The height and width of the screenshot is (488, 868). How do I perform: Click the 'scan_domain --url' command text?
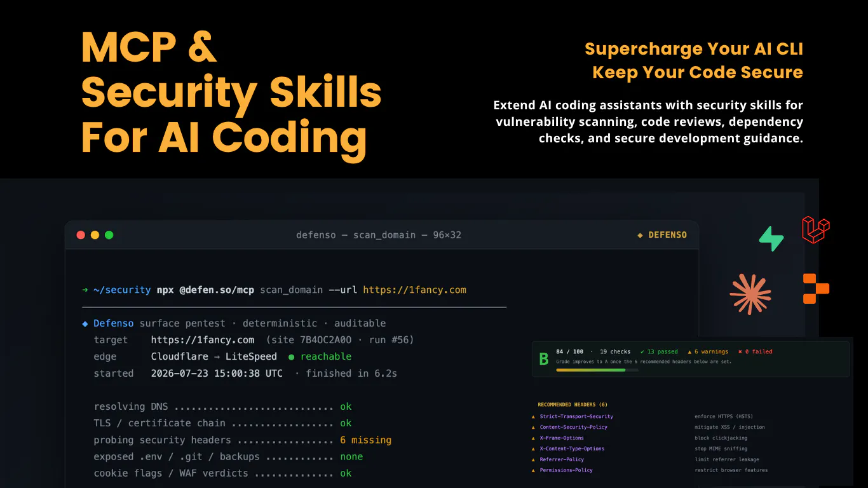309,290
